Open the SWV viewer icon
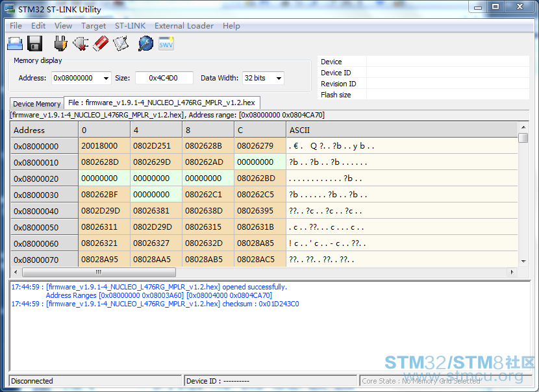 tap(166, 43)
